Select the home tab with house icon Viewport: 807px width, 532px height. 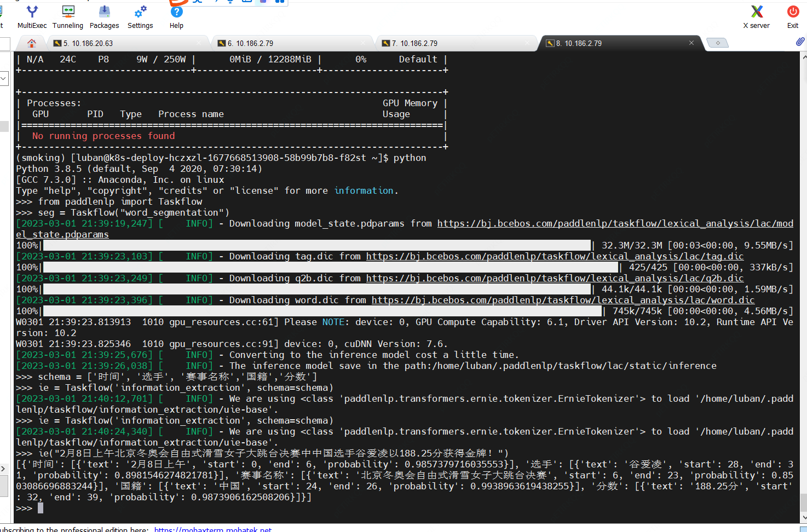point(31,43)
